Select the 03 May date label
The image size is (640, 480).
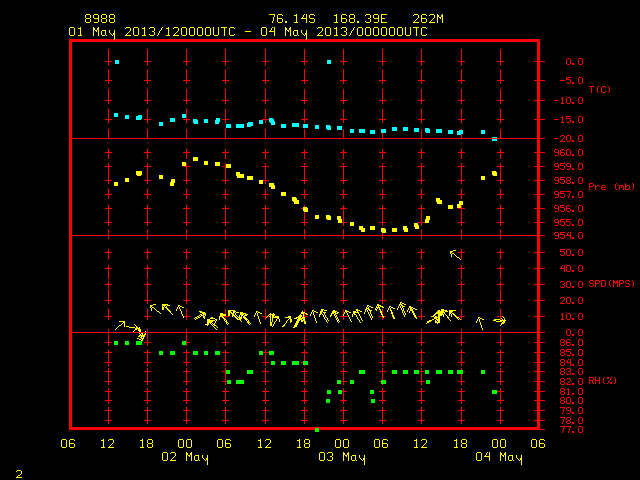(342, 457)
